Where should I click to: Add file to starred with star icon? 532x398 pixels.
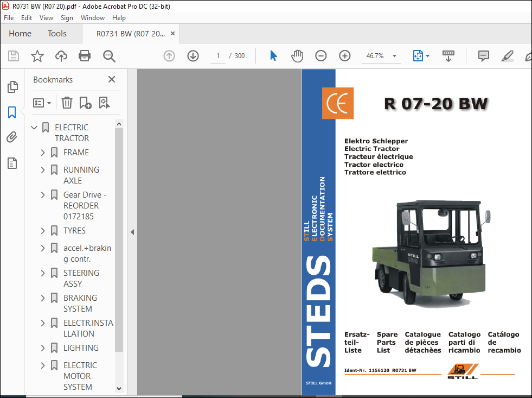[x=37, y=56]
